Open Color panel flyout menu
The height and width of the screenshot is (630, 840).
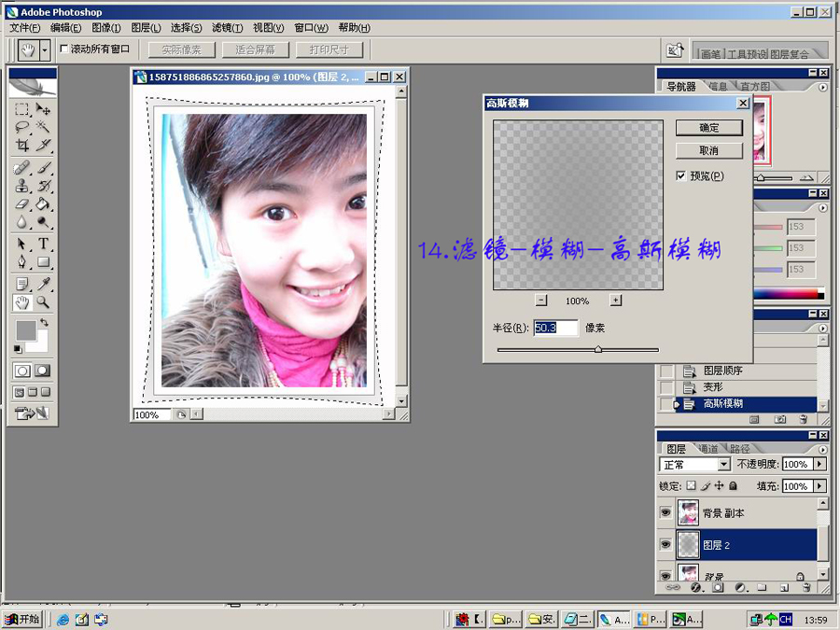[x=823, y=207]
